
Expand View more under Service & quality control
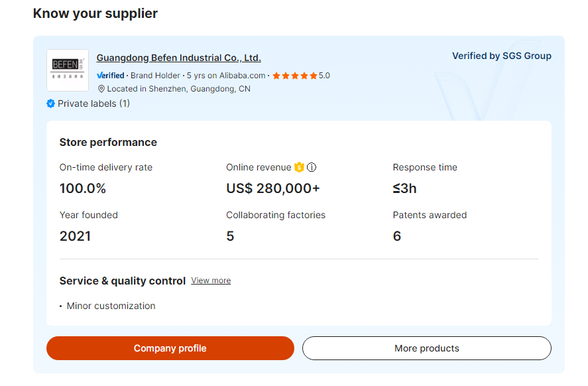pyautogui.click(x=211, y=281)
